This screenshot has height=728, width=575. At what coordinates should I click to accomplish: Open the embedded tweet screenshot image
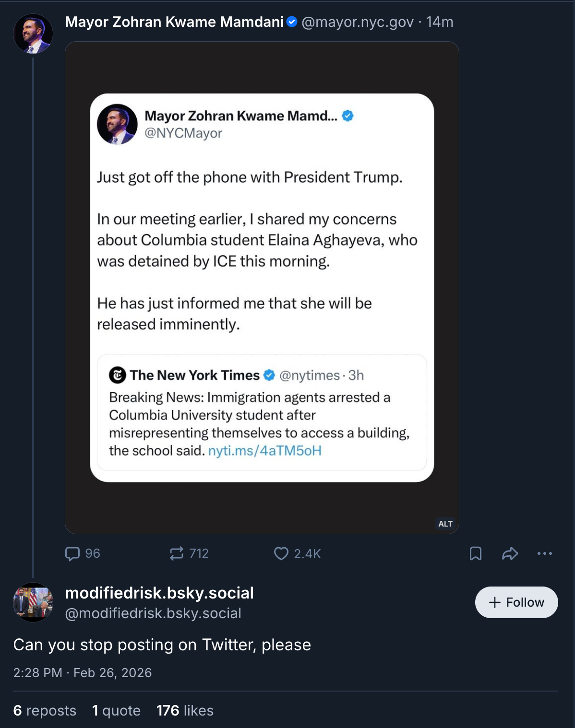pos(262,288)
